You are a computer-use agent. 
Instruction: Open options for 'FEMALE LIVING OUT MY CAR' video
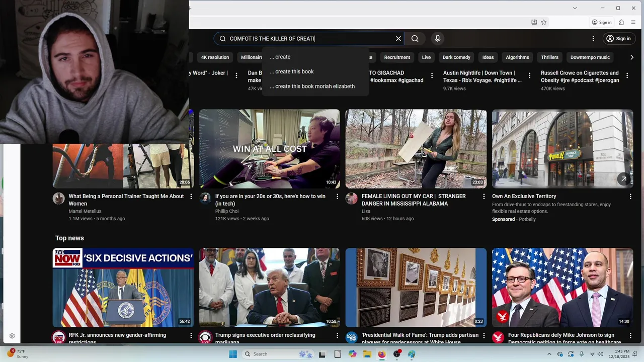click(x=484, y=197)
